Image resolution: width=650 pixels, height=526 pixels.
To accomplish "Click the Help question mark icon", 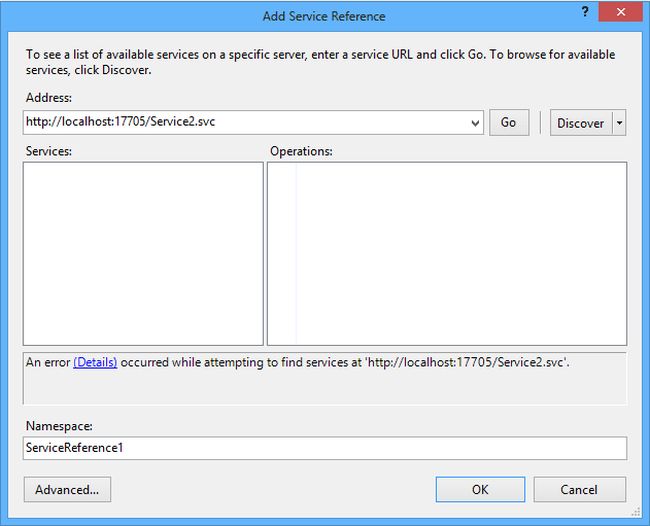I will click(x=584, y=14).
